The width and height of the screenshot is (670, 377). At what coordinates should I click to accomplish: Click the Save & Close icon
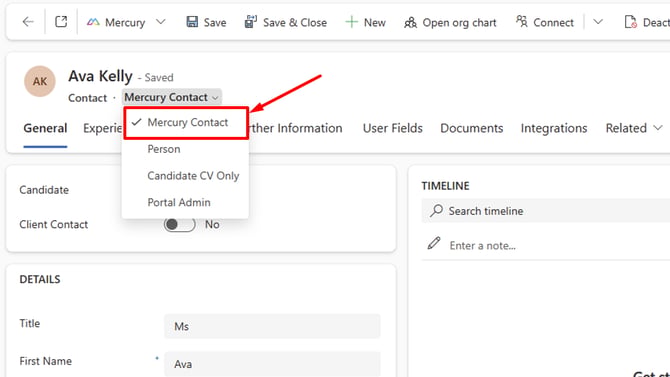251,22
